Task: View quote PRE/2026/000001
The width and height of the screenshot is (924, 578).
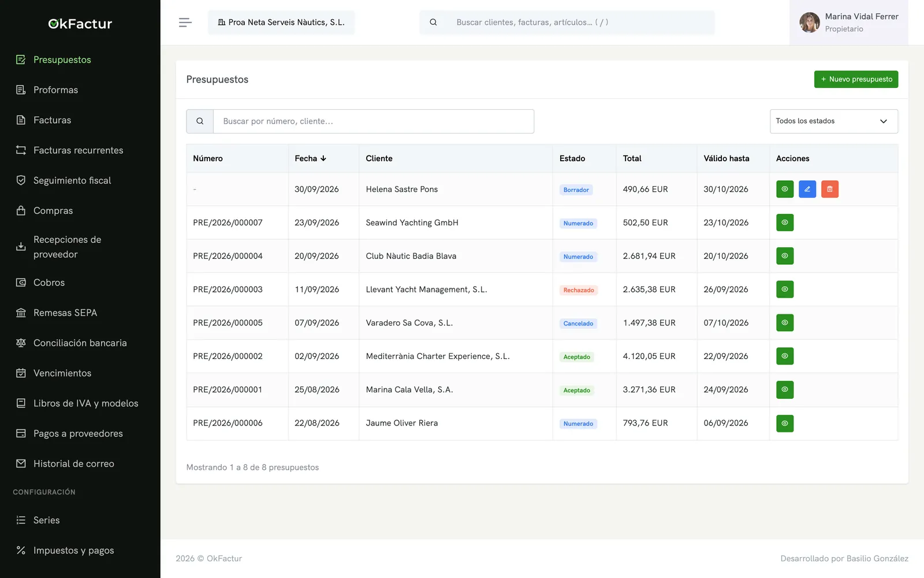Action: [x=785, y=390]
